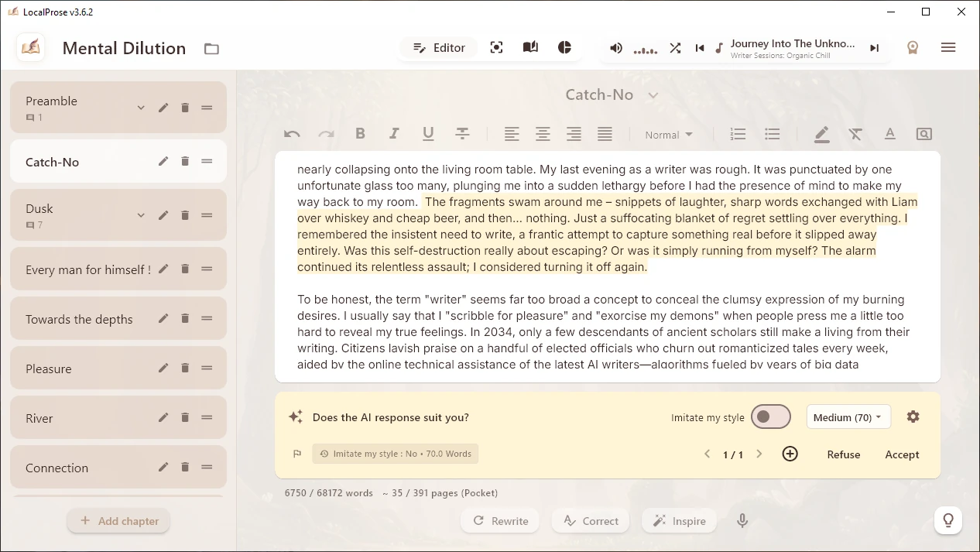Toggle strikethrough formatting
Viewport: 980px width, 552px height.
point(462,134)
